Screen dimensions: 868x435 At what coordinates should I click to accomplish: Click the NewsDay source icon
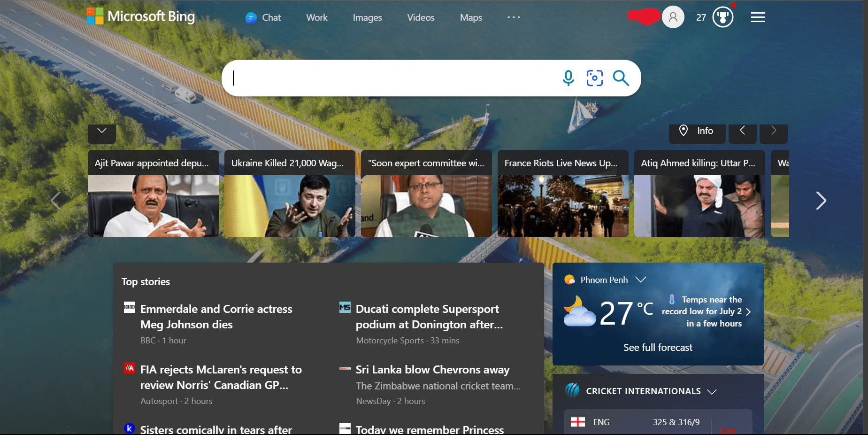click(x=345, y=369)
